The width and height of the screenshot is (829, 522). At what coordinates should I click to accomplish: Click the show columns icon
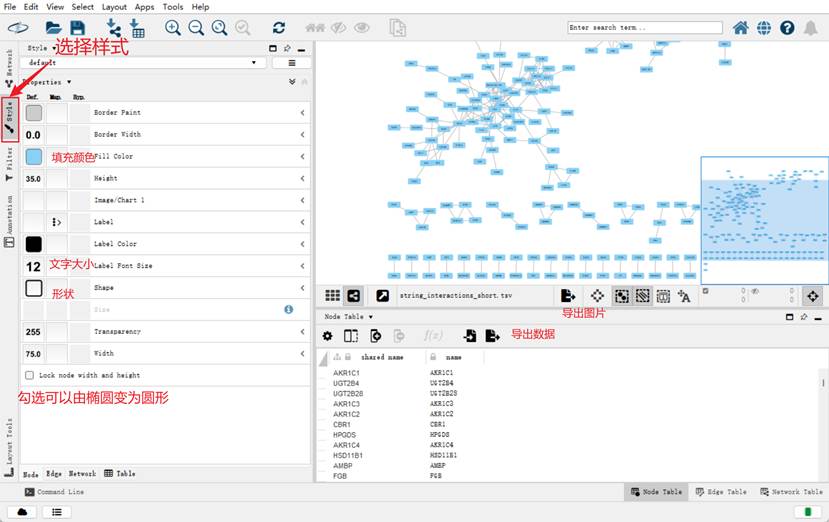[x=351, y=336]
